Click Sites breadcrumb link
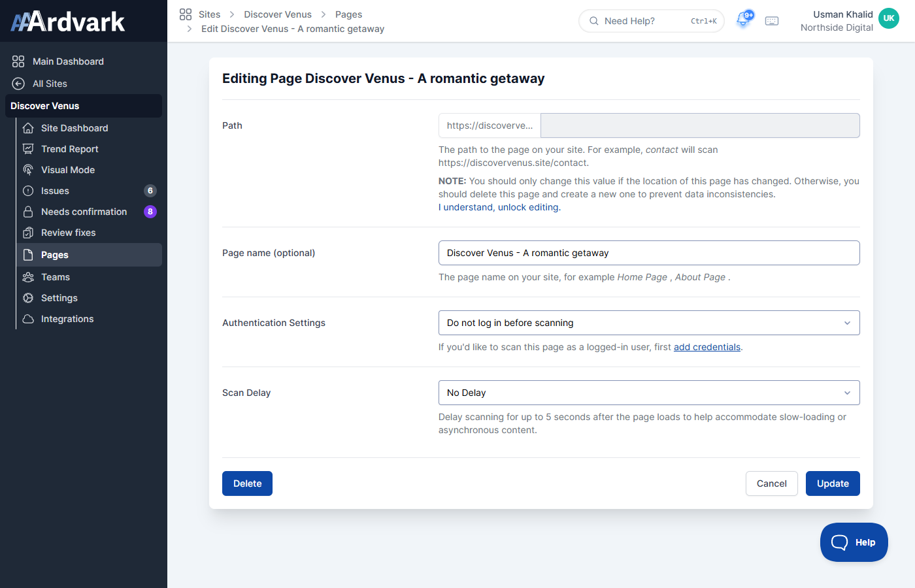 point(210,14)
